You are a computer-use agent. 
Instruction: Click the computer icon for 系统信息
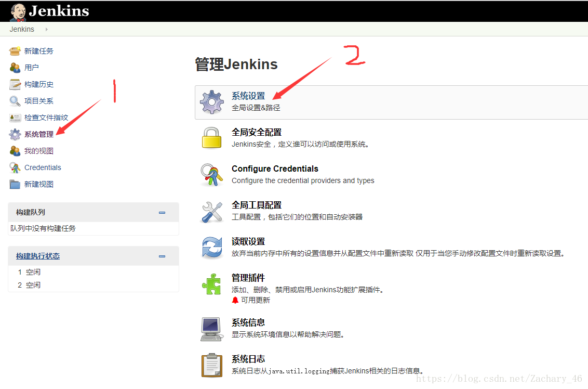point(212,329)
